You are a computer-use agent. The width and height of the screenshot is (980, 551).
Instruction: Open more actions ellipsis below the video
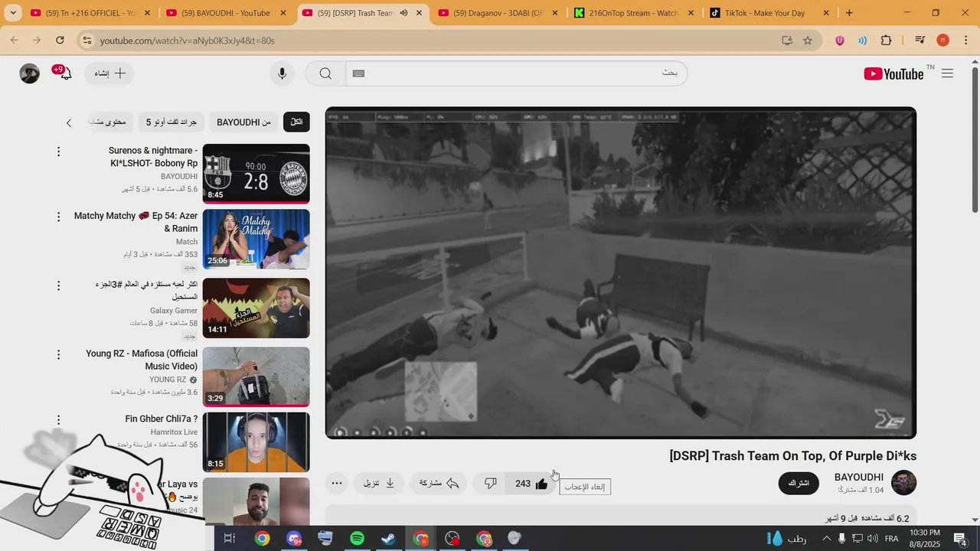point(337,483)
